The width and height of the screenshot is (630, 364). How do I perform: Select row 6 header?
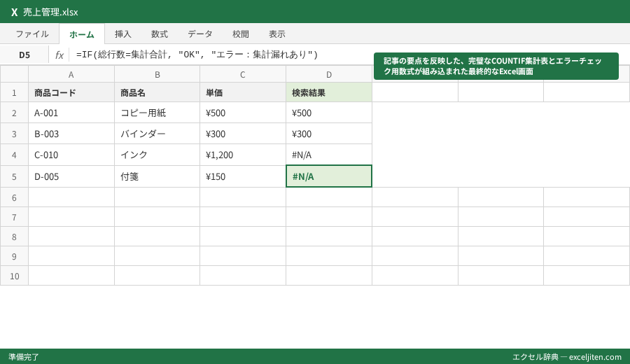click(14, 197)
